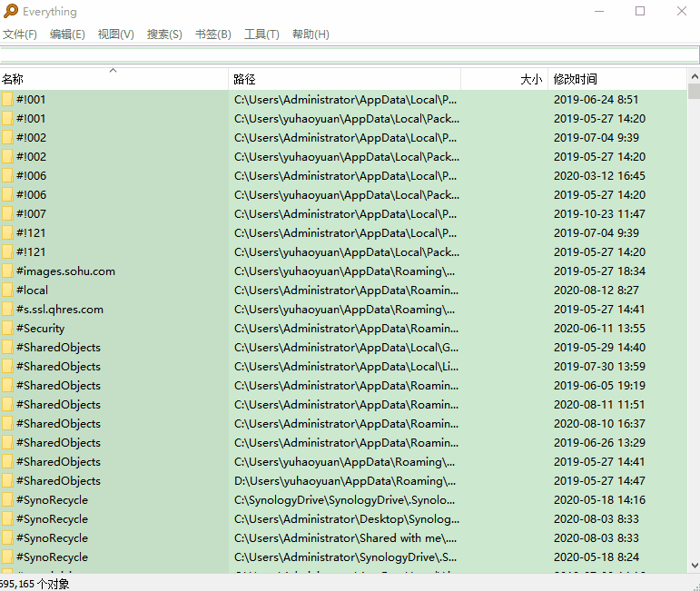Maximize the Everything window
The image size is (700, 591).
click(x=640, y=11)
